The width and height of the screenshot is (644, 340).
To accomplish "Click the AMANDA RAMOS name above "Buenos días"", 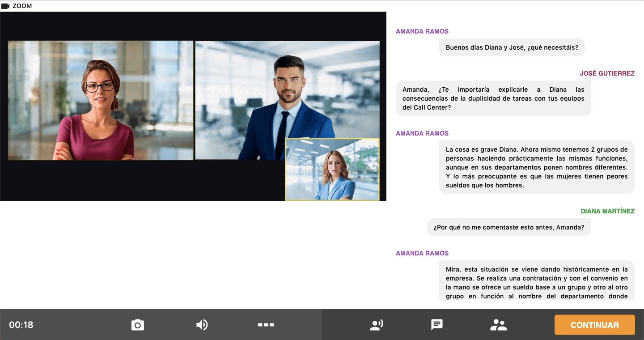I will 422,31.
